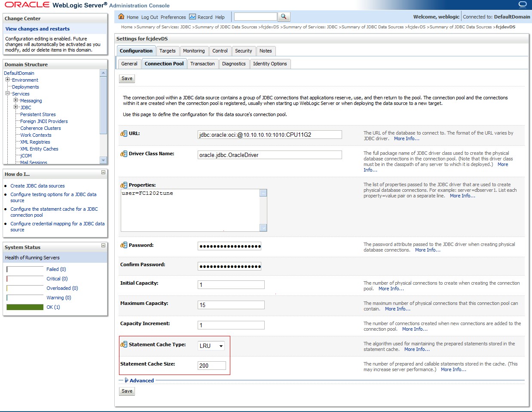Click the icon beside Driver Class Name
The height and width of the screenshot is (412, 532).
pos(124,154)
